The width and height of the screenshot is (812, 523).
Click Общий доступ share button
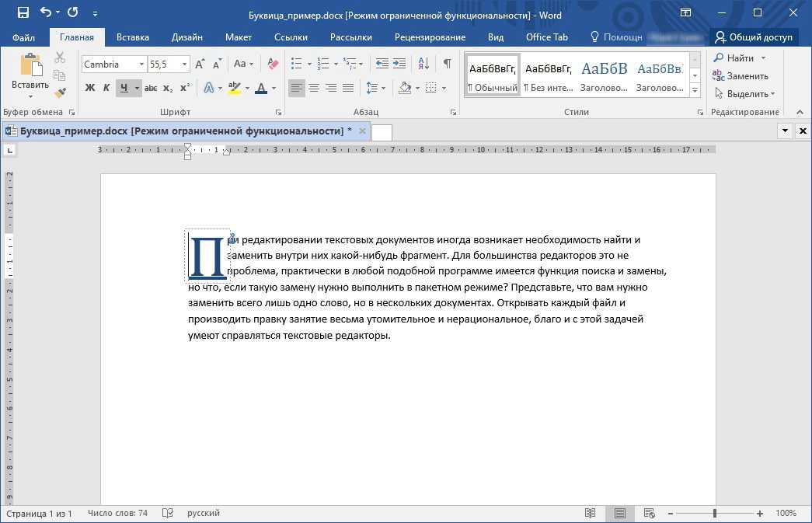754,37
